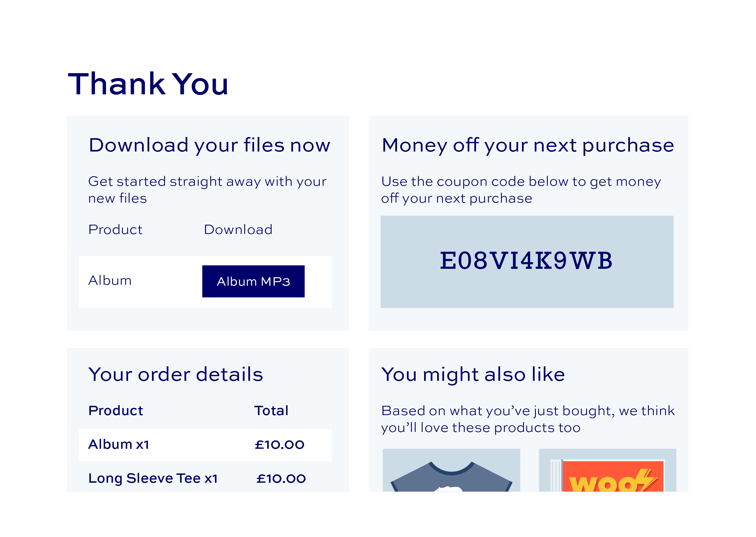
Task: Click the 'Download your files now' heading
Action: point(209,145)
